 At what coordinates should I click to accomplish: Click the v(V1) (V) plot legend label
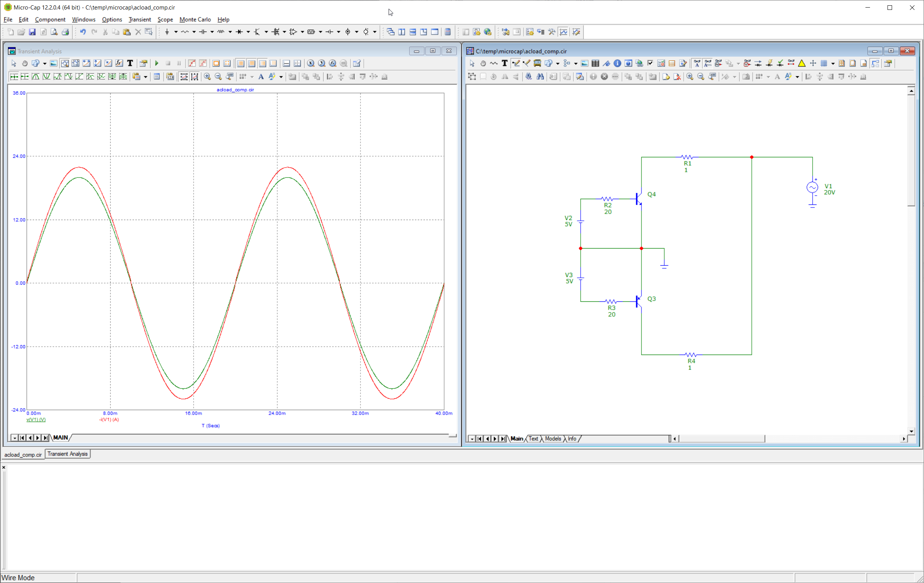click(x=36, y=420)
